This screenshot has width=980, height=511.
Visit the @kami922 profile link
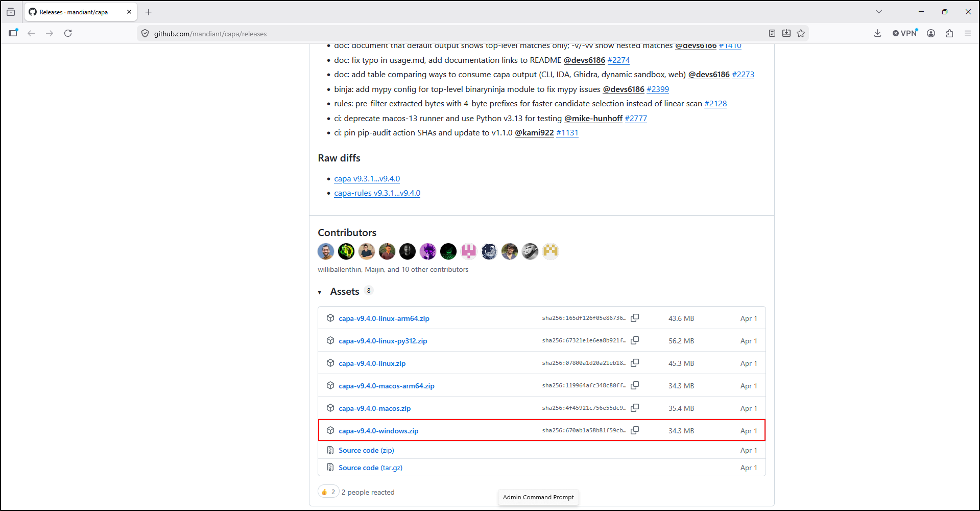534,133
